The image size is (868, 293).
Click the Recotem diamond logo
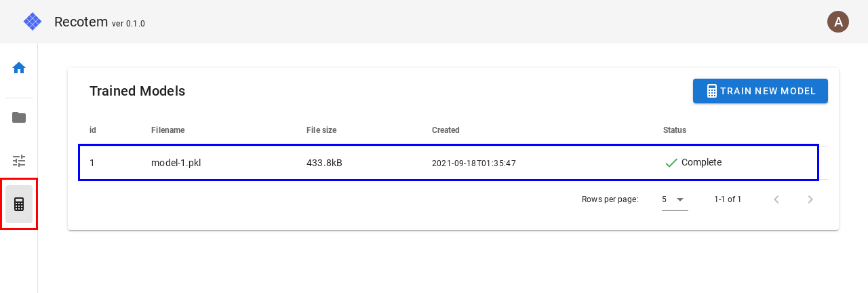[33, 22]
